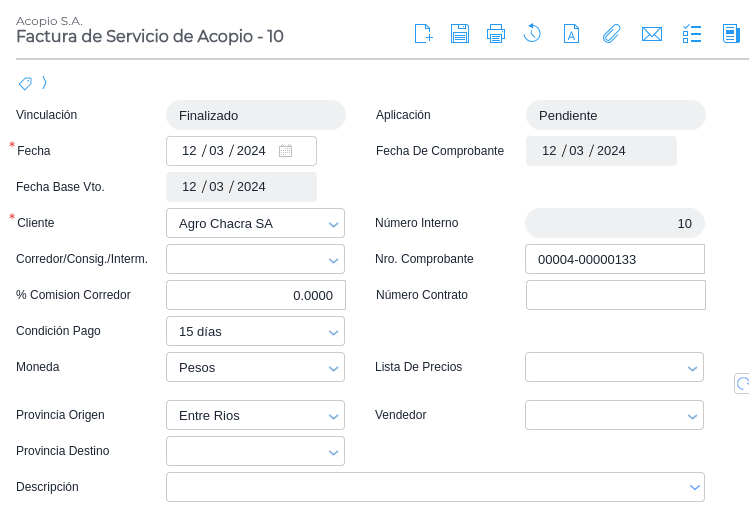This screenshot has width=749, height=505.
Task: Open the Lista De Precios dropdown
Action: click(x=614, y=367)
